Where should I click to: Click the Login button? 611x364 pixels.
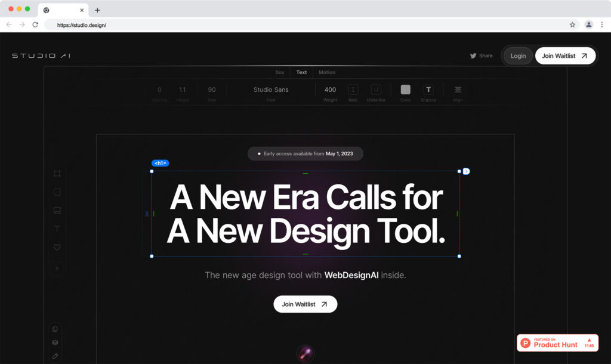click(x=518, y=56)
